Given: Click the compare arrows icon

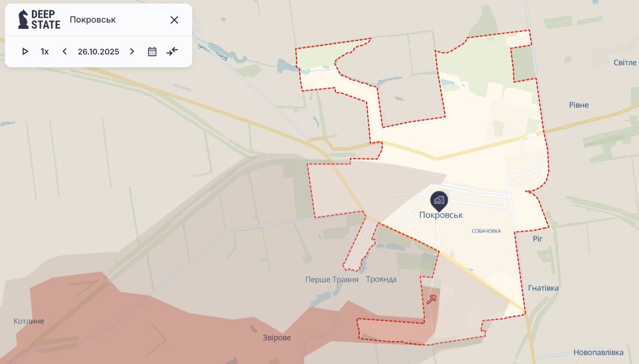Looking at the screenshot, I should pos(172,51).
